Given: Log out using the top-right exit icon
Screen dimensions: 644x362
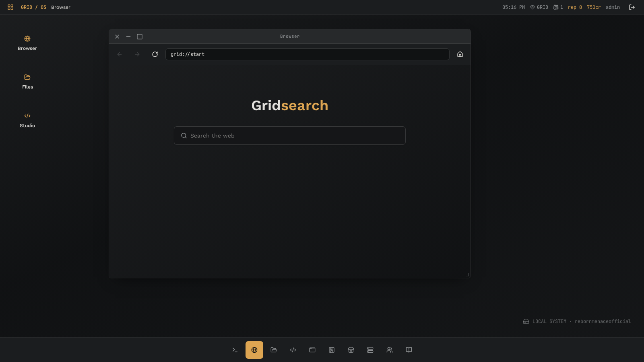Looking at the screenshot, I should click(632, 7).
